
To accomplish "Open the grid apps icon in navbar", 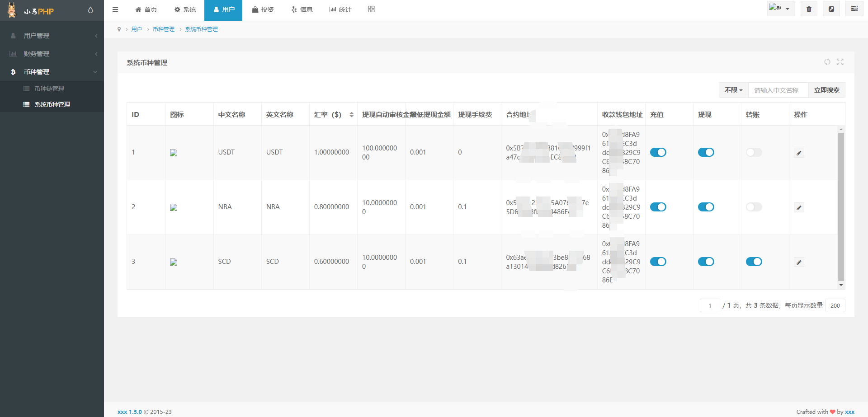I will [371, 9].
